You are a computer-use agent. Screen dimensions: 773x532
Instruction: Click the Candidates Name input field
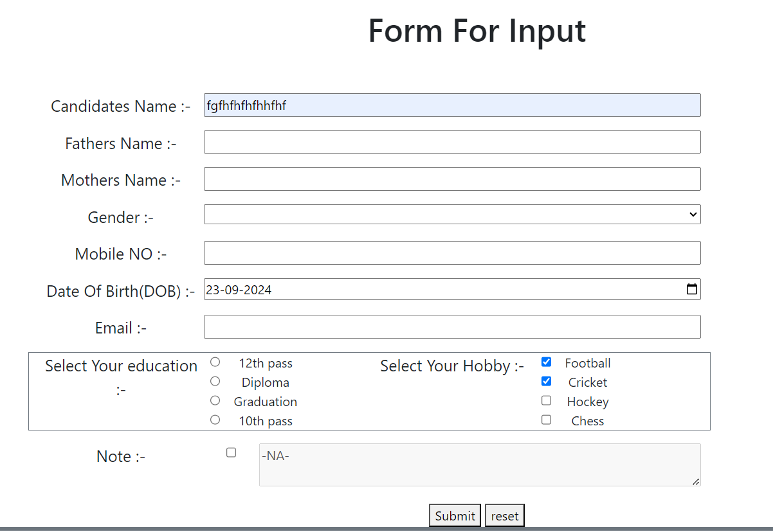point(451,105)
